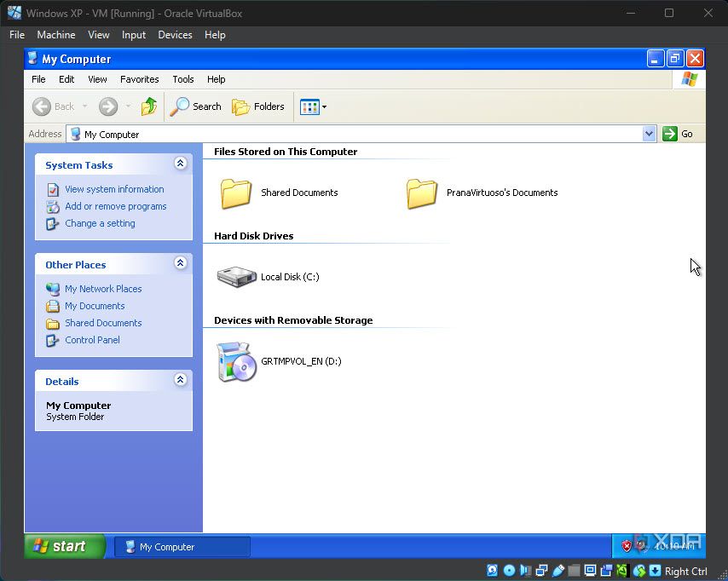
Task: Open VirtualBox Machine menu
Action: click(x=56, y=35)
